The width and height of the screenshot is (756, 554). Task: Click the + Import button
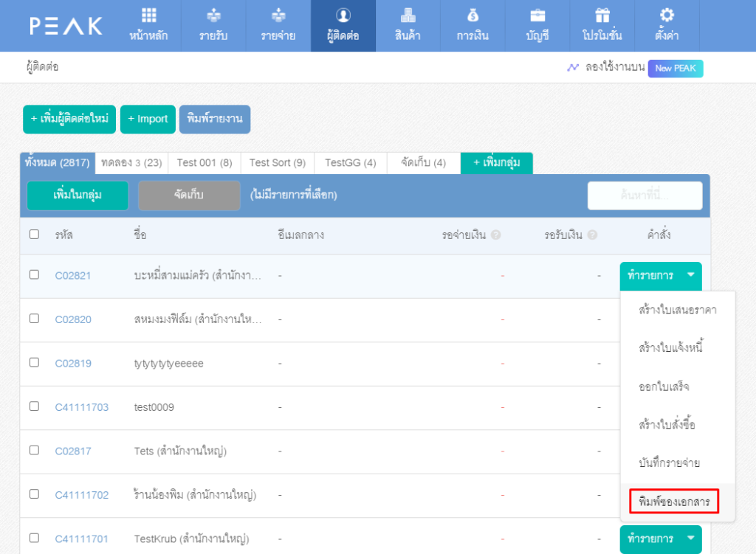tap(148, 119)
